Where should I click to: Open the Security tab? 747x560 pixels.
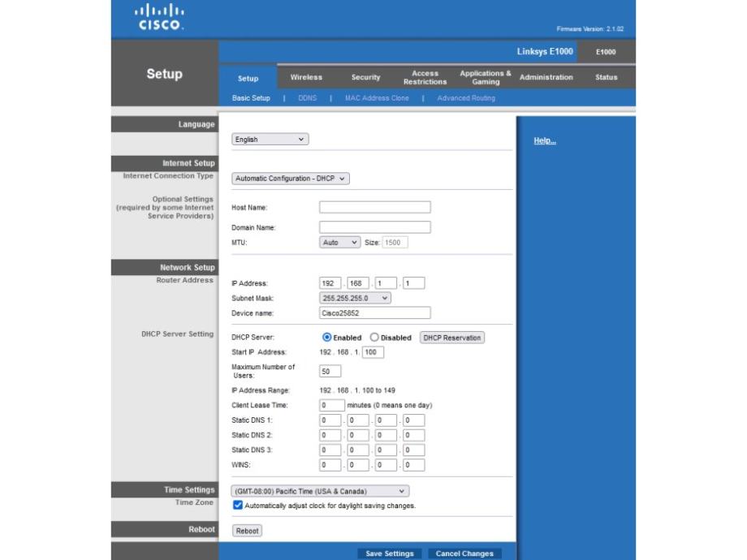[365, 78]
